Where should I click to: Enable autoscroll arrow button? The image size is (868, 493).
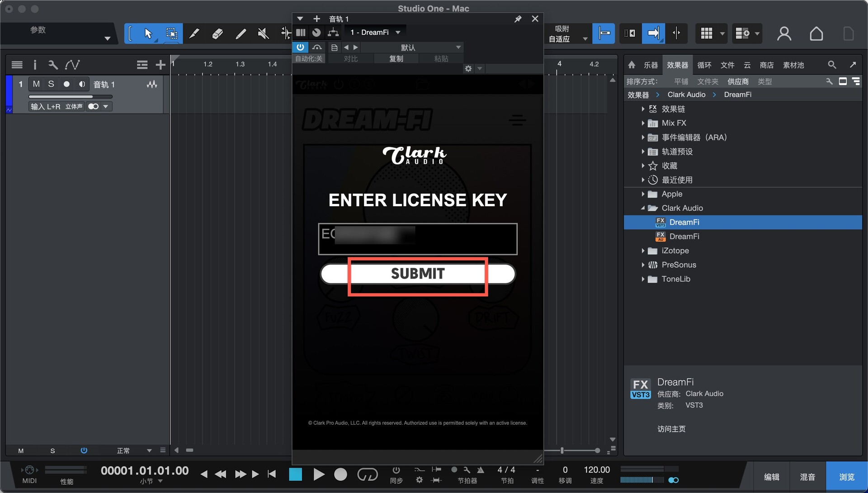[x=653, y=33]
